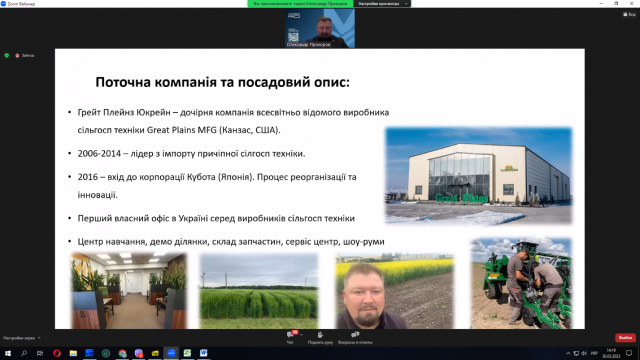Open Word from the taskbar

click(x=204, y=353)
